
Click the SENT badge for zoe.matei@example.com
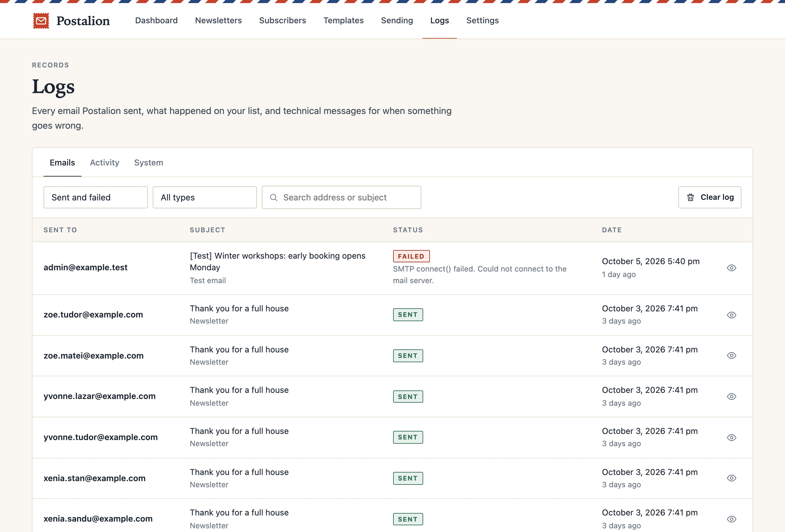[408, 356]
